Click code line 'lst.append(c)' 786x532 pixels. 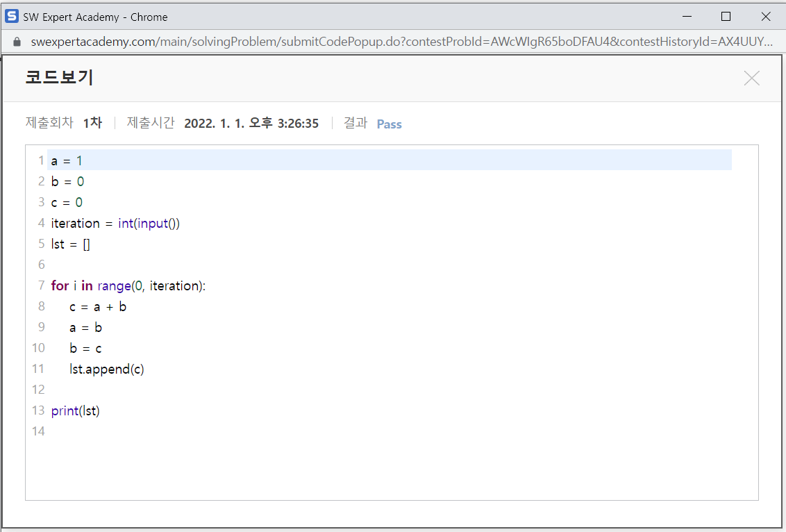pyautogui.click(x=107, y=369)
